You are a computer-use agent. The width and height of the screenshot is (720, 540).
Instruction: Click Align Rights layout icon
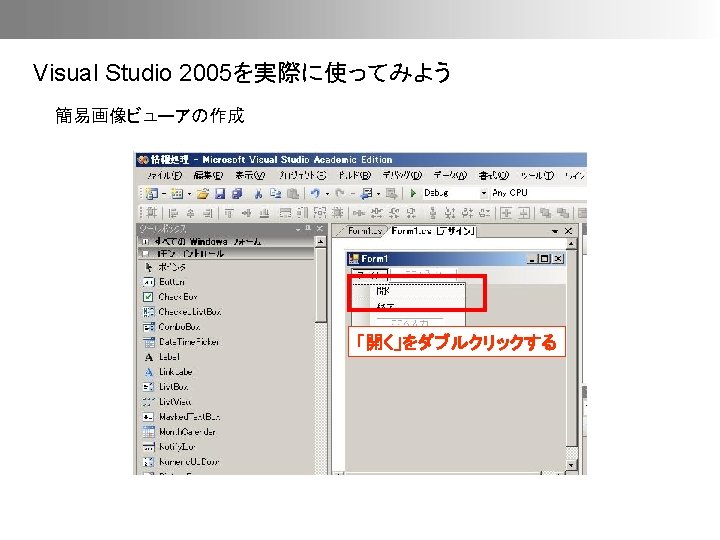(208, 213)
